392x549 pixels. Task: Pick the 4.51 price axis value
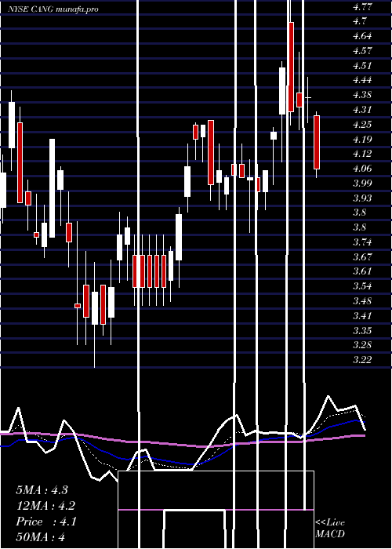[x=362, y=65]
